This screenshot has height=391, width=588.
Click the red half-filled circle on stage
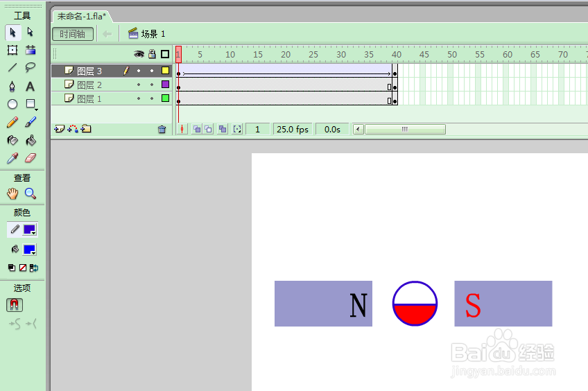(x=415, y=304)
